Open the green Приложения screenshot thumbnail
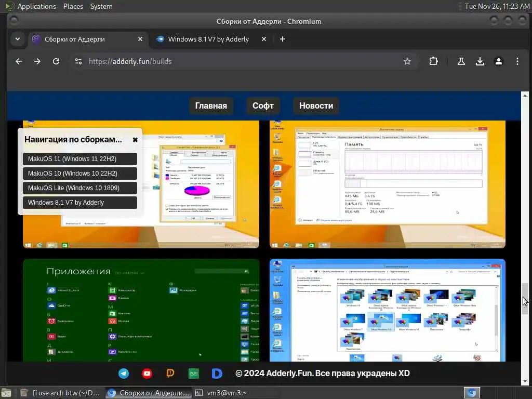This screenshot has height=399, width=532. pos(141,311)
